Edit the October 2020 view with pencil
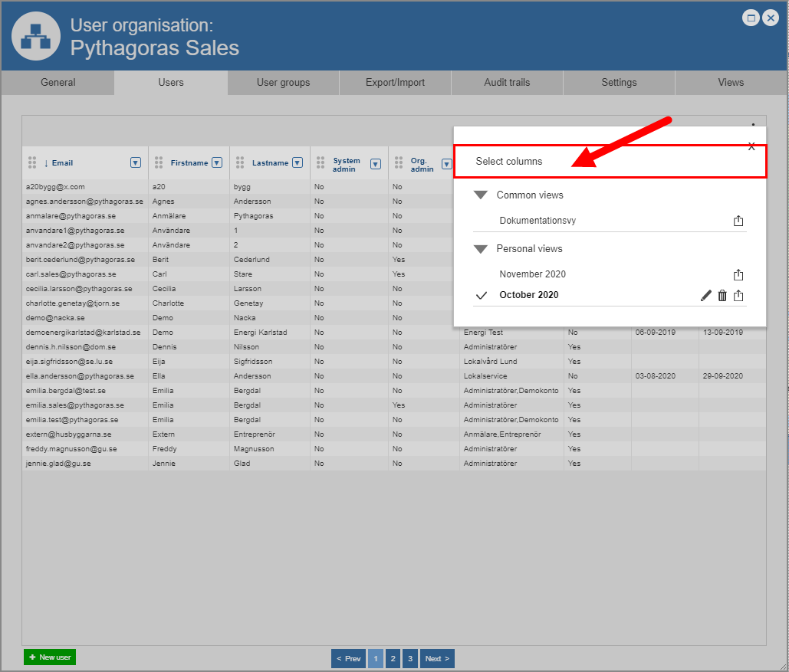789x672 pixels. pos(706,295)
